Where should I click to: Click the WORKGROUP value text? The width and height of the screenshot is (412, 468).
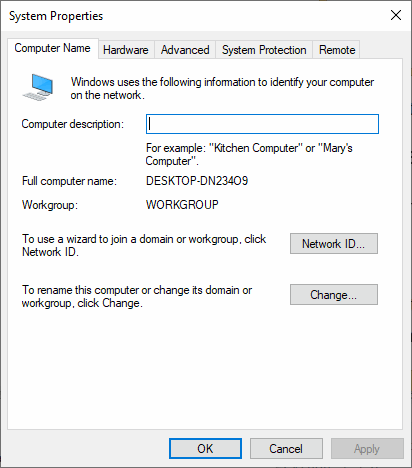pyautogui.click(x=182, y=204)
